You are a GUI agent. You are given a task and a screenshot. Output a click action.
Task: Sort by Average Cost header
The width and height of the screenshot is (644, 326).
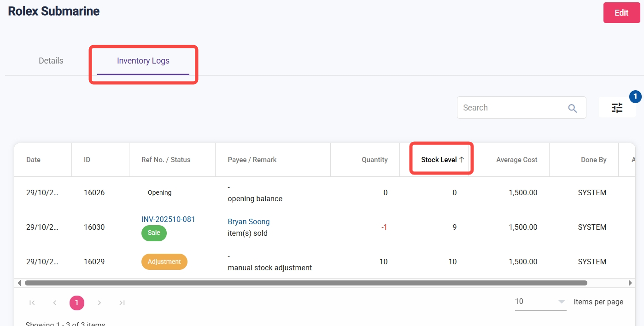coord(517,160)
